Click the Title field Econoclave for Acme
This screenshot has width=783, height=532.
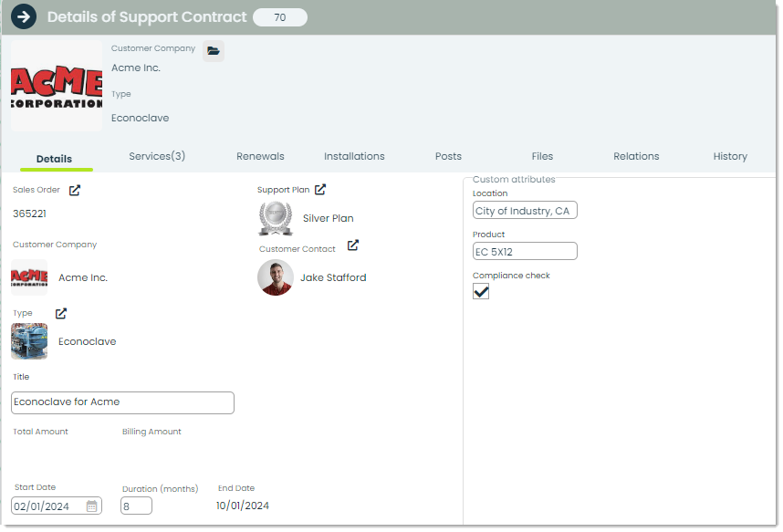122,402
